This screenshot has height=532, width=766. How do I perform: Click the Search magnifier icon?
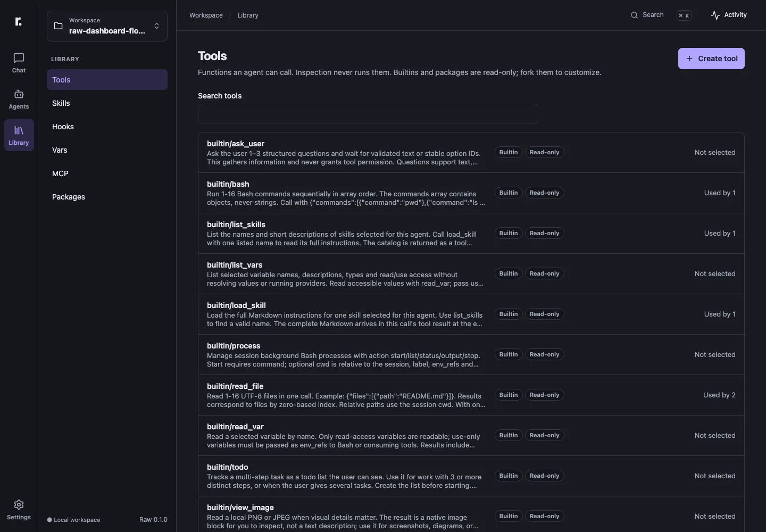[x=634, y=15]
